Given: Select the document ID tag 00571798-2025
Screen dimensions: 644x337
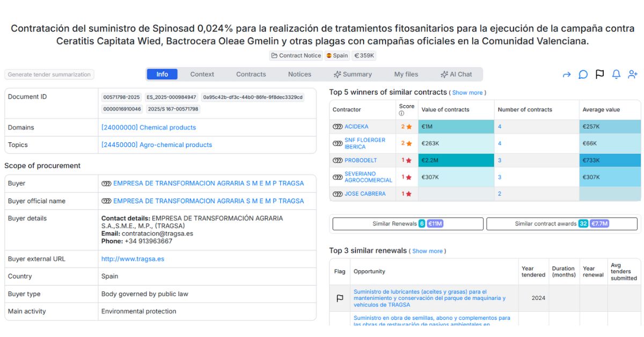Looking at the screenshot, I should click(x=122, y=97).
